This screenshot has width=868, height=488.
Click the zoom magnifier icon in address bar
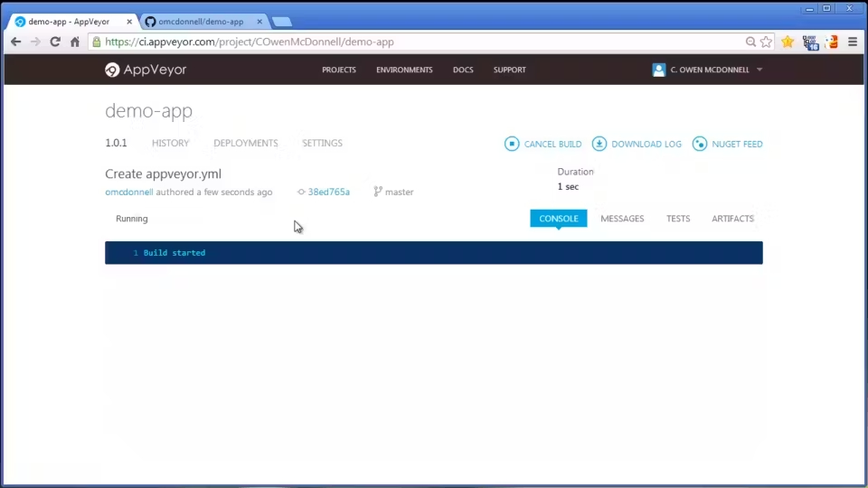(x=750, y=42)
